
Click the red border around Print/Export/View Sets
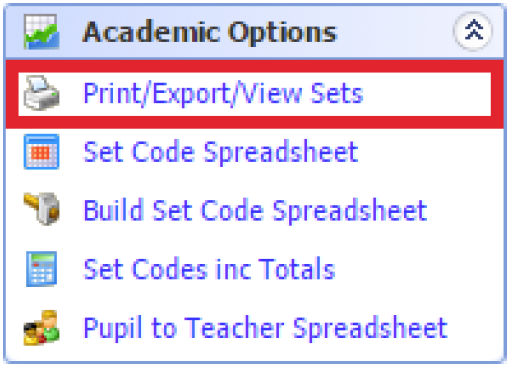[255, 66]
